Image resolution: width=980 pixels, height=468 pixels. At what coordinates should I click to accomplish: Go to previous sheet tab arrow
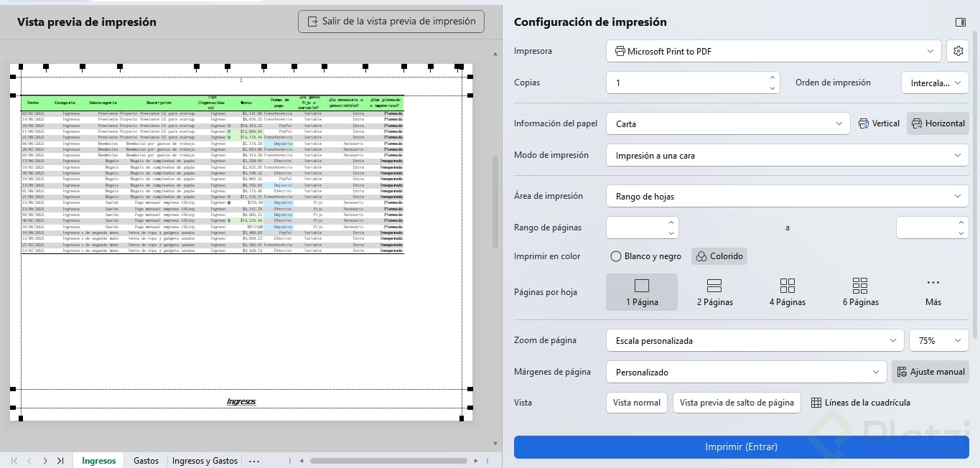point(29,461)
